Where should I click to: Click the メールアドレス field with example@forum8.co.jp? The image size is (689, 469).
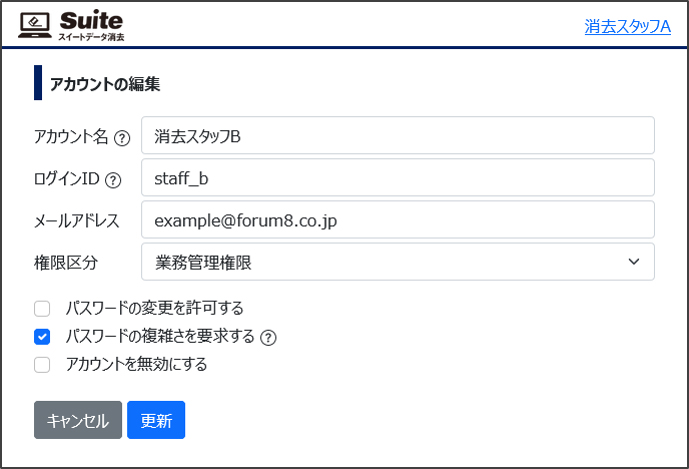click(398, 220)
